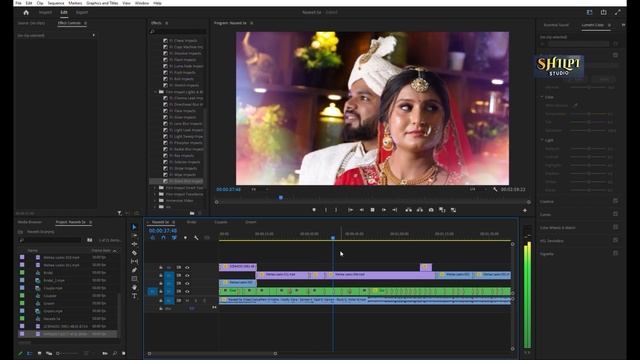Select the Slip tool
Screen dimensions: 640x360
[x=134, y=261]
